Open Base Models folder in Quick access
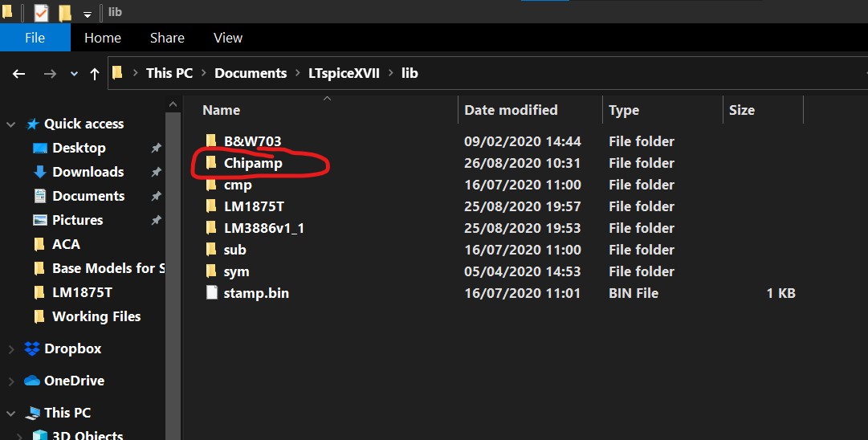This screenshot has height=440, width=868. [108, 268]
